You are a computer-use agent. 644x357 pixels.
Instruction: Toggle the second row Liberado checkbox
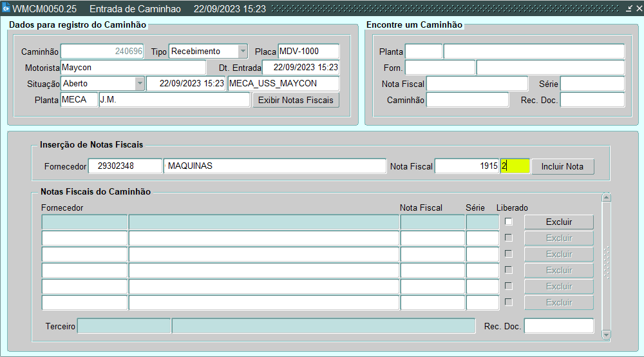509,237
